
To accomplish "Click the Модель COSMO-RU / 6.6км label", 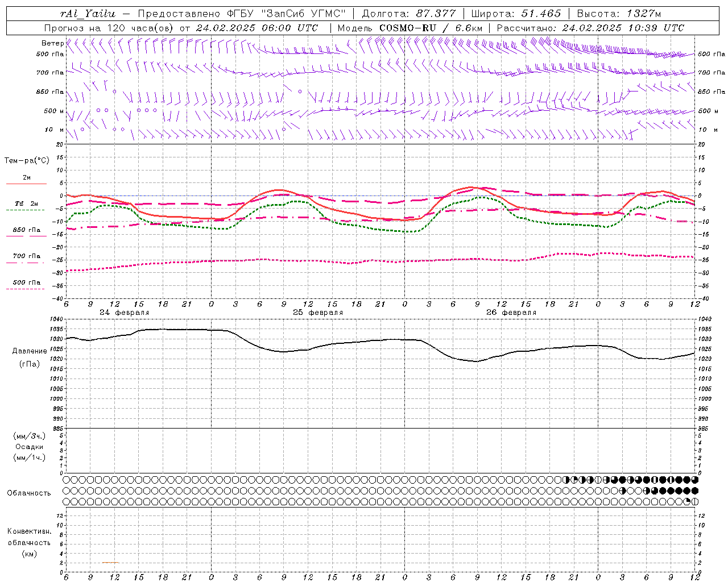I will click(409, 28).
